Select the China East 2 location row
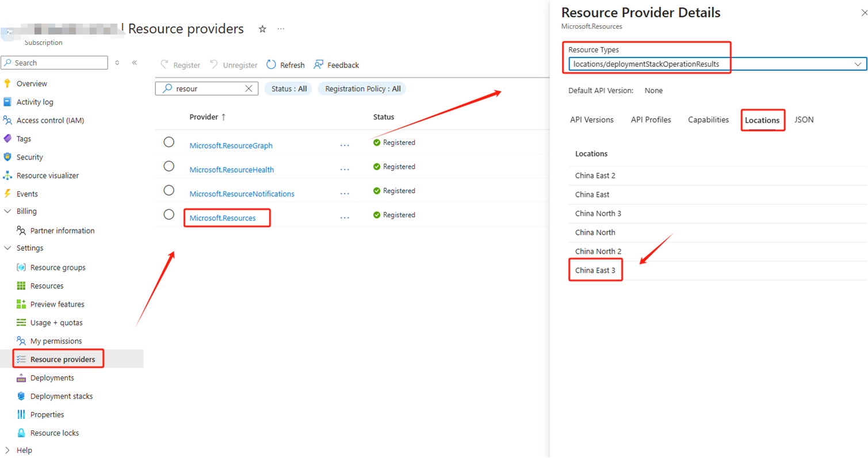Screen dimensions: 868x458 click(718, 175)
